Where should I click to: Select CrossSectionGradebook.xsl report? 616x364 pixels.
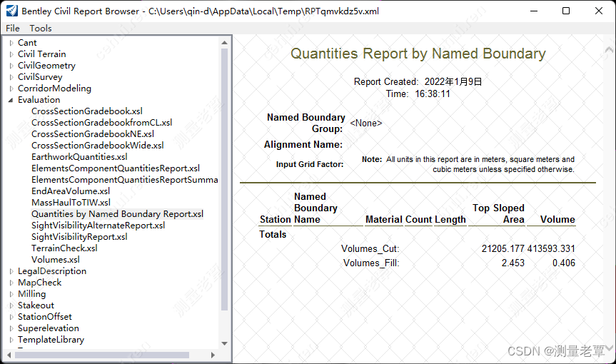click(87, 111)
